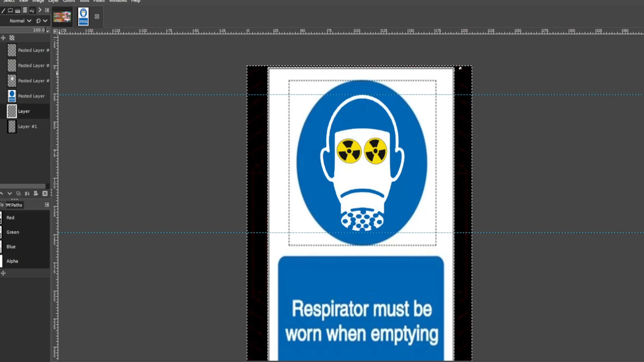Screen dimensions: 644x362
Task: Select the Red channel
Action: 25,218
